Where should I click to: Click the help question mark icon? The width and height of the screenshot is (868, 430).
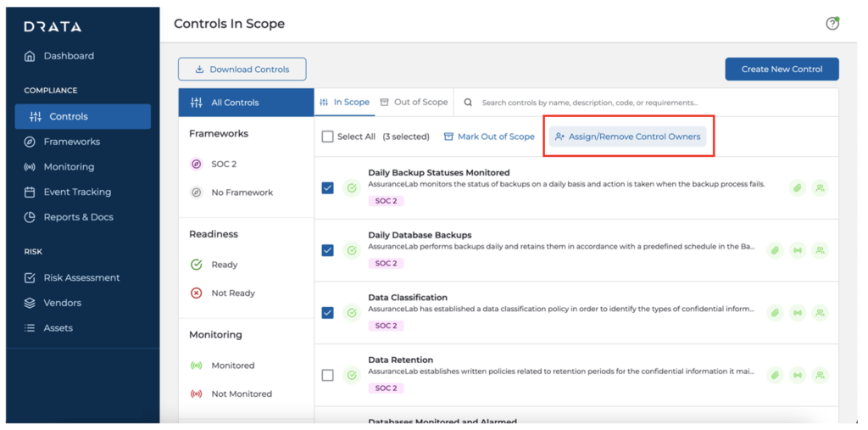pyautogui.click(x=832, y=24)
